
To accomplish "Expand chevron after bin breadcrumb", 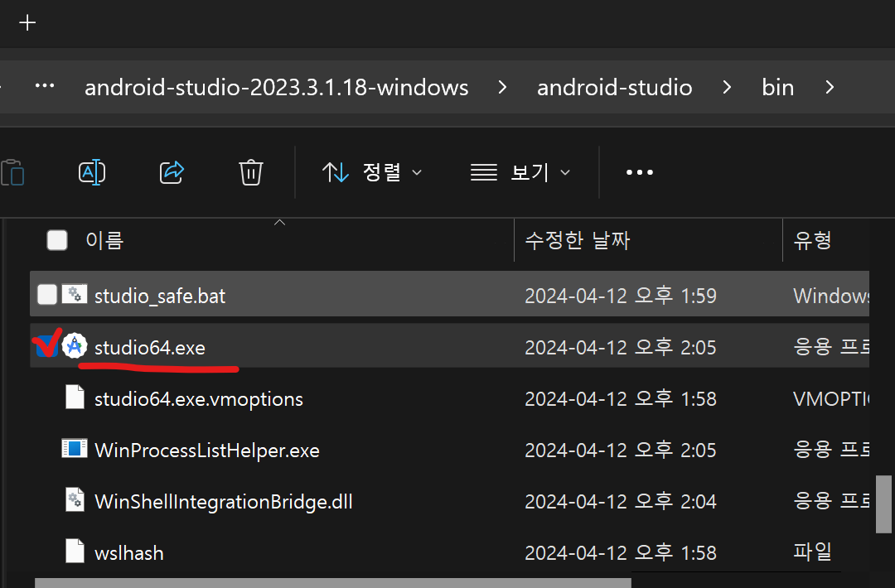I will tap(830, 87).
